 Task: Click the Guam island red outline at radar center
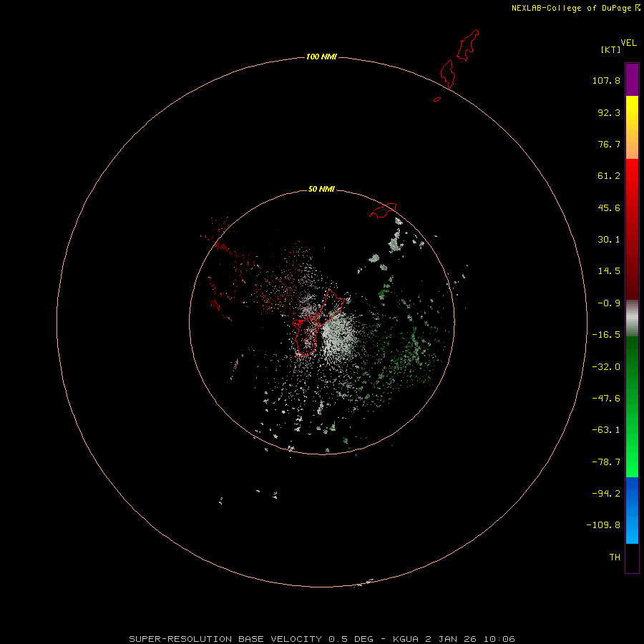(318, 323)
